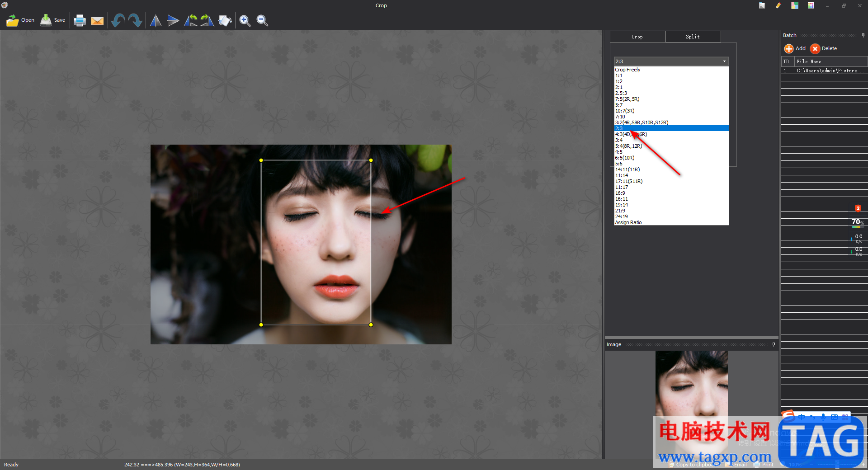Add a file to the batch list

click(x=795, y=48)
